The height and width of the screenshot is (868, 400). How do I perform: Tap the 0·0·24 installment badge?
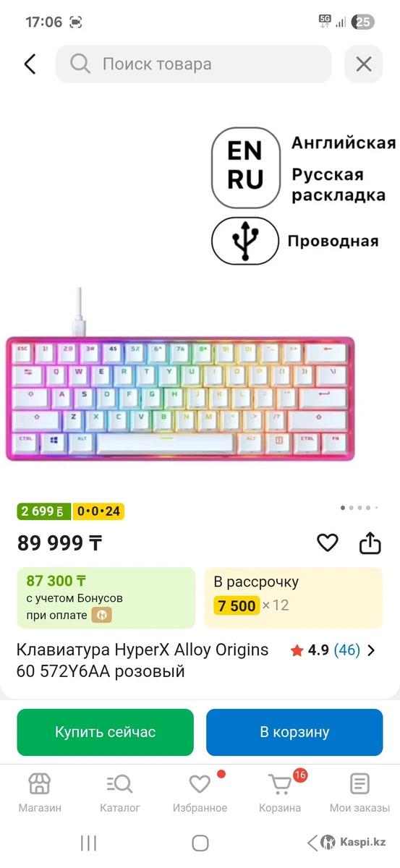pos(99,511)
